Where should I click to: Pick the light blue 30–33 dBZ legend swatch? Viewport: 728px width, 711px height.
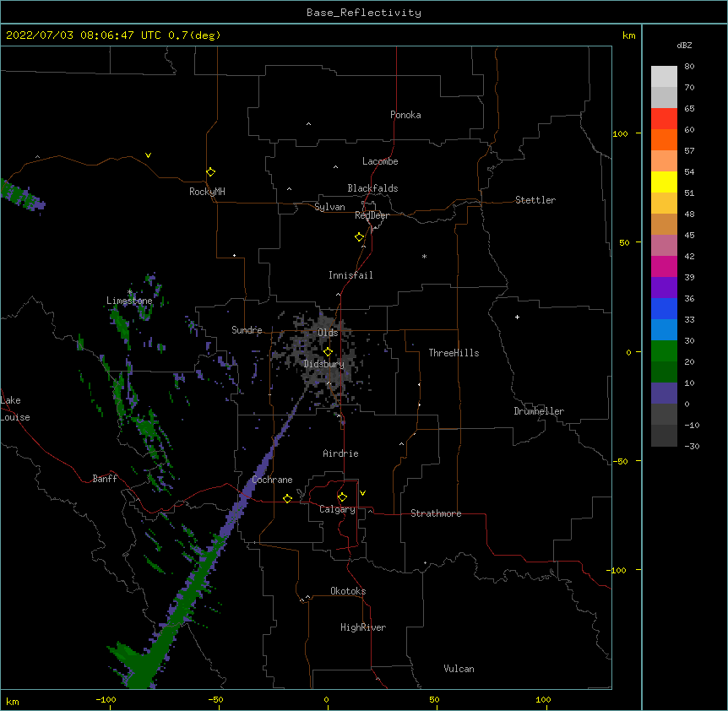[x=664, y=330]
